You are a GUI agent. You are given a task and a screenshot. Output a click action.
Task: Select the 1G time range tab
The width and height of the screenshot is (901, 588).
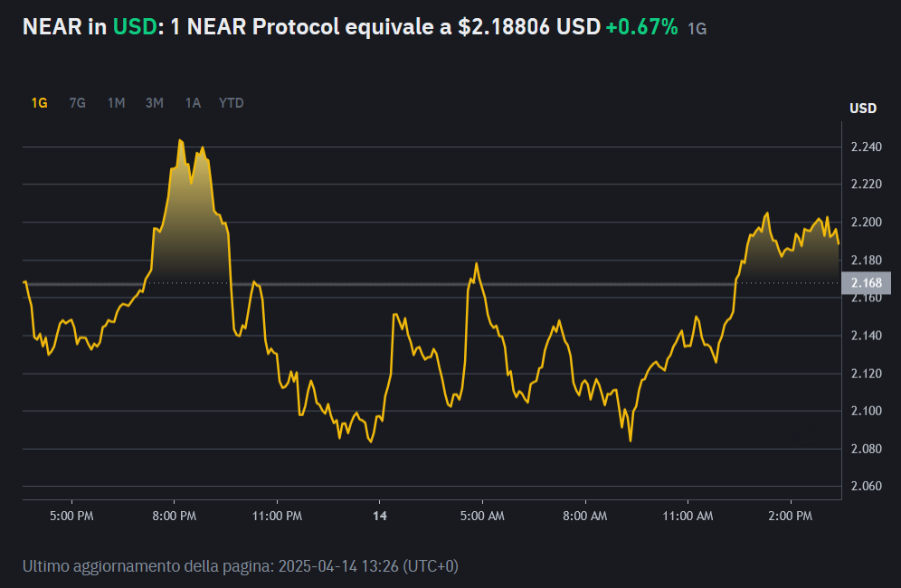point(39,103)
